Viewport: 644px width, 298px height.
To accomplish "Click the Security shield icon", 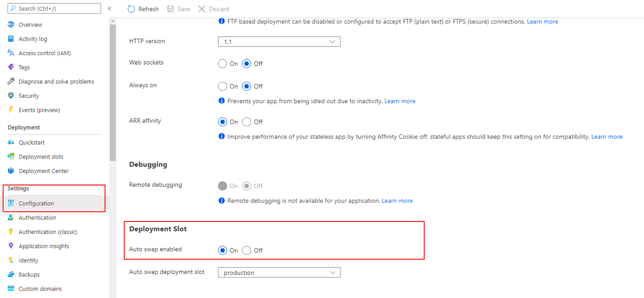I will tap(11, 96).
